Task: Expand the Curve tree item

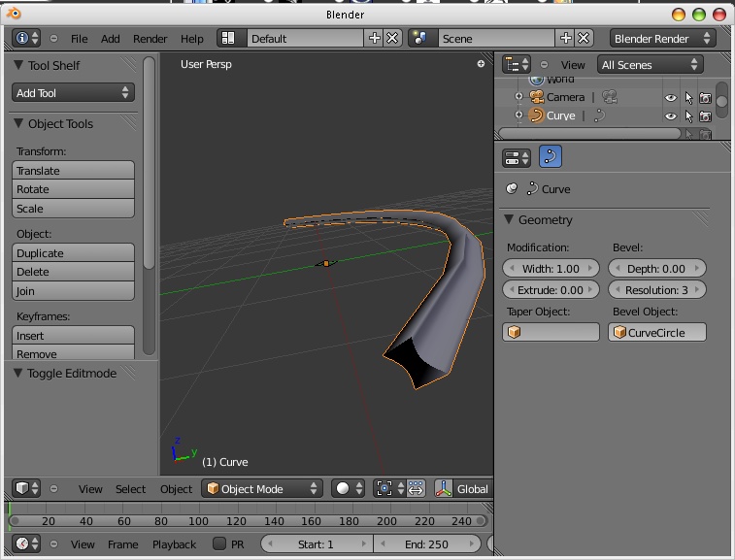Action: click(x=518, y=115)
